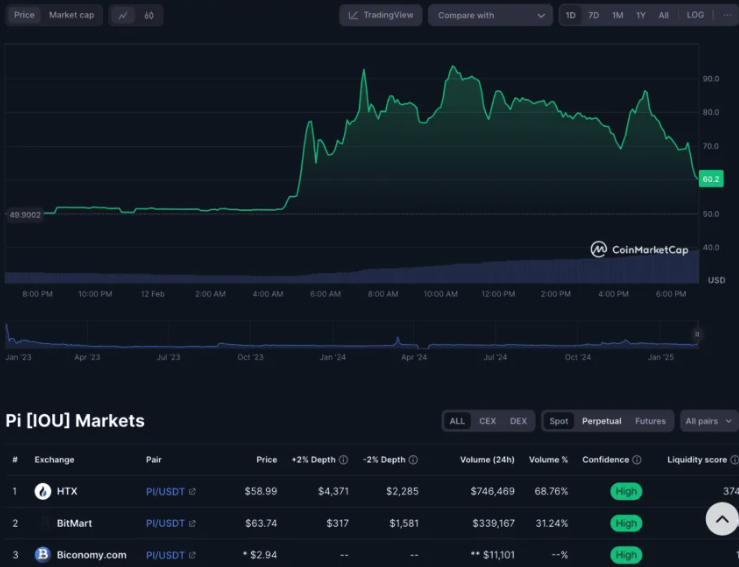Click BitMart High confidence badge
The height and width of the screenshot is (567, 739).
click(626, 523)
